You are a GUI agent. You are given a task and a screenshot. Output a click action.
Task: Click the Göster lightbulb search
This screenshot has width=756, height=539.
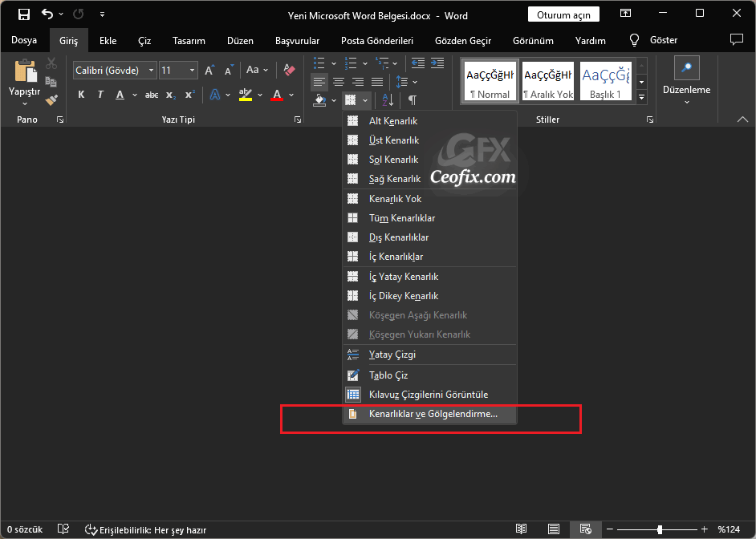coord(654,40)
